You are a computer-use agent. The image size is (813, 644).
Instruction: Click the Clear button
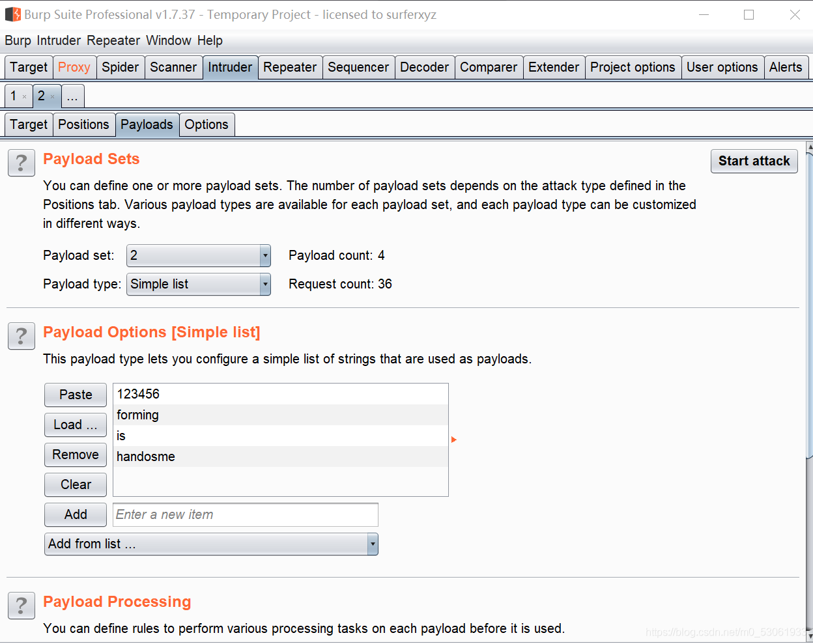coord(76,484)
